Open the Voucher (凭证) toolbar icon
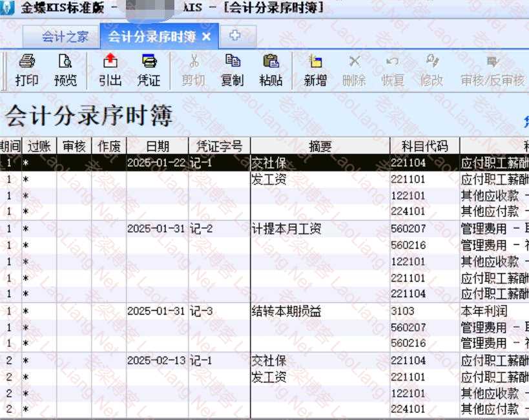 click(149, 70)
